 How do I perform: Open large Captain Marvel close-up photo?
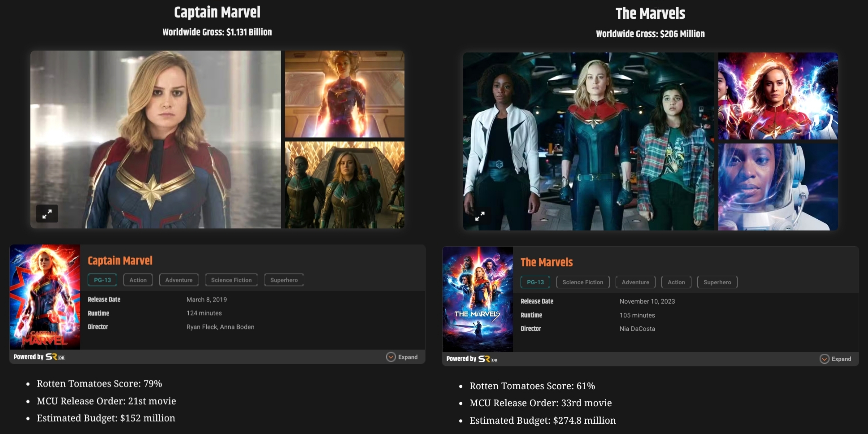156,139
